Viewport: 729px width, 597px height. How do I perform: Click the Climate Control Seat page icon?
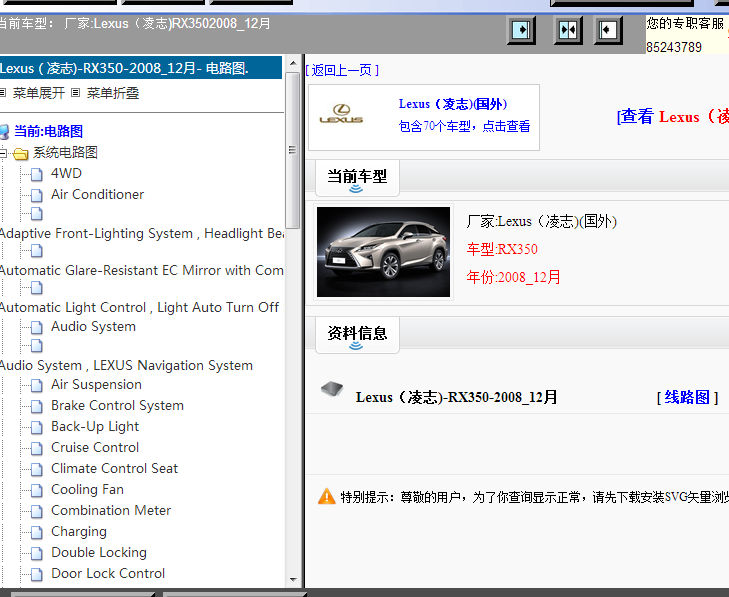[x=37, y=469]
